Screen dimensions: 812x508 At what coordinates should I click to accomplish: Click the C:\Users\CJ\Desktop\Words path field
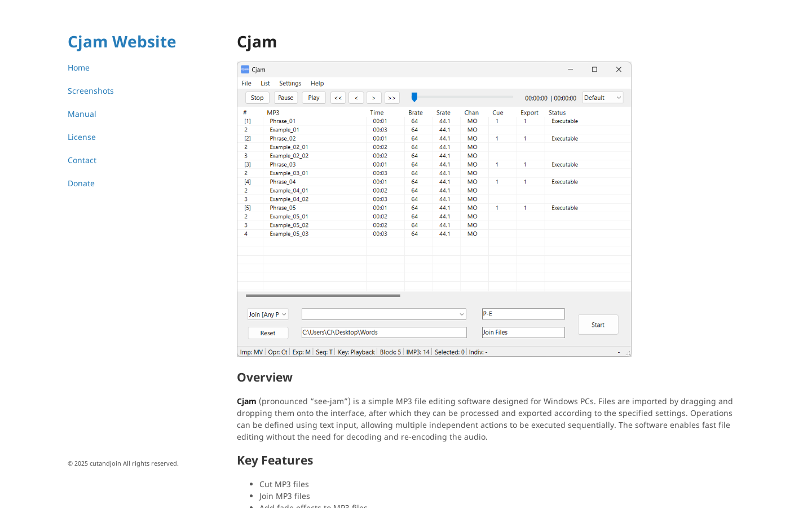(x=384, y=332)
